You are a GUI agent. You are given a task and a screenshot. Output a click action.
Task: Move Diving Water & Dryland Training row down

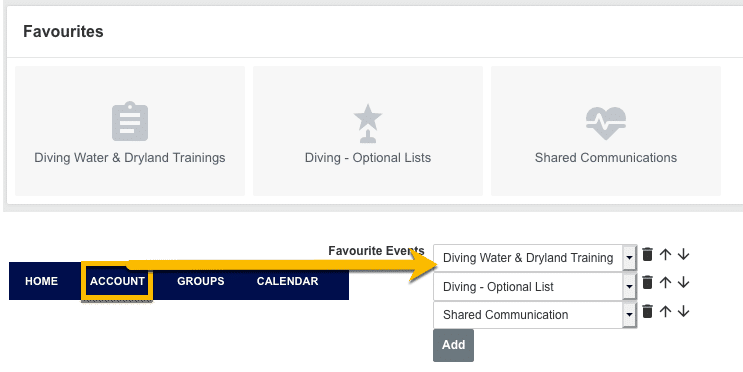click(683, 254)
